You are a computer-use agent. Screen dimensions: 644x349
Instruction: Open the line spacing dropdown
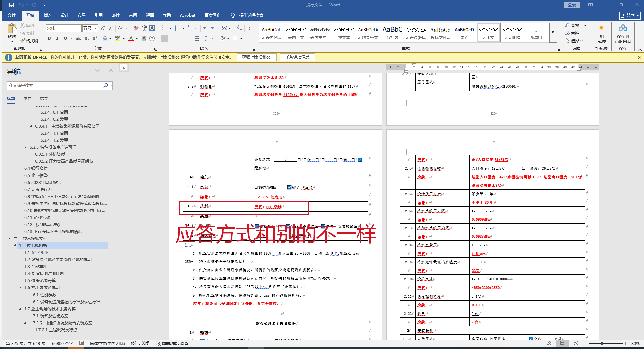pos(209,38)
